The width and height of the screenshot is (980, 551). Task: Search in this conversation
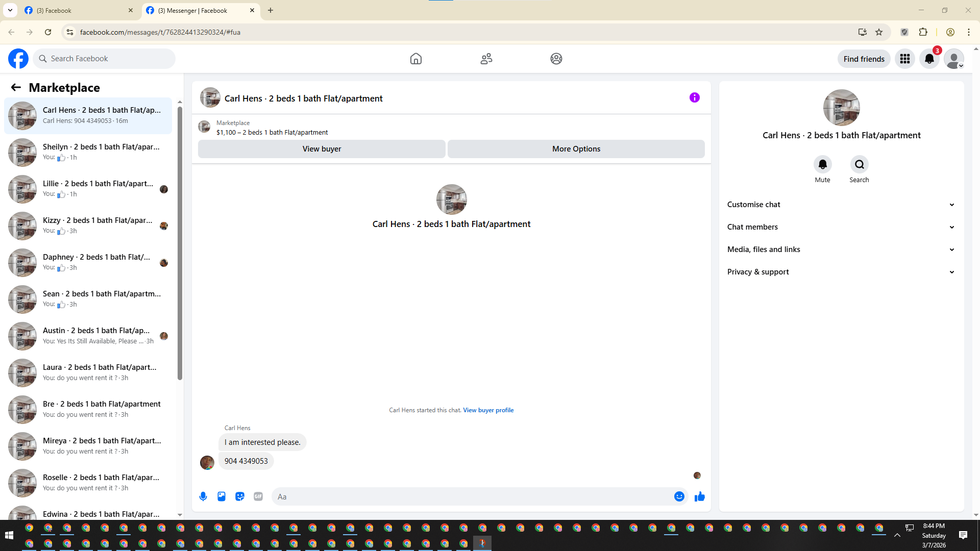point(860,164)
